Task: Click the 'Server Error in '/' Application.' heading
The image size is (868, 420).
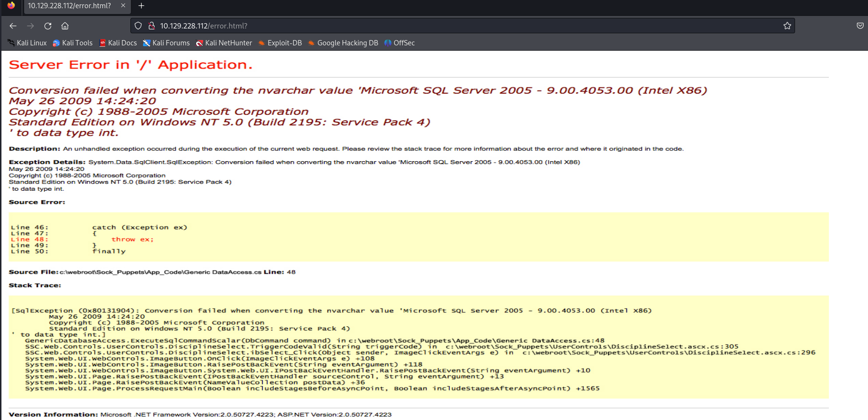Action: point(130,65)
